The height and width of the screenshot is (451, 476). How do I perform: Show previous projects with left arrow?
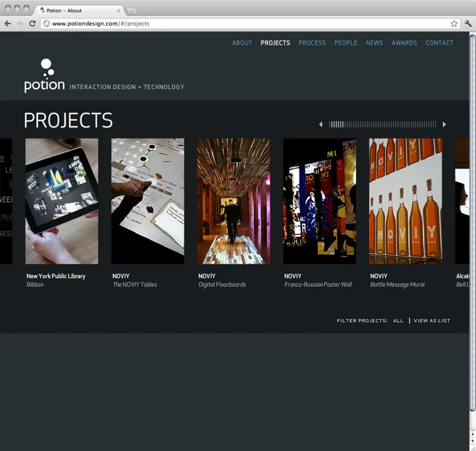(x=321, y=124)
